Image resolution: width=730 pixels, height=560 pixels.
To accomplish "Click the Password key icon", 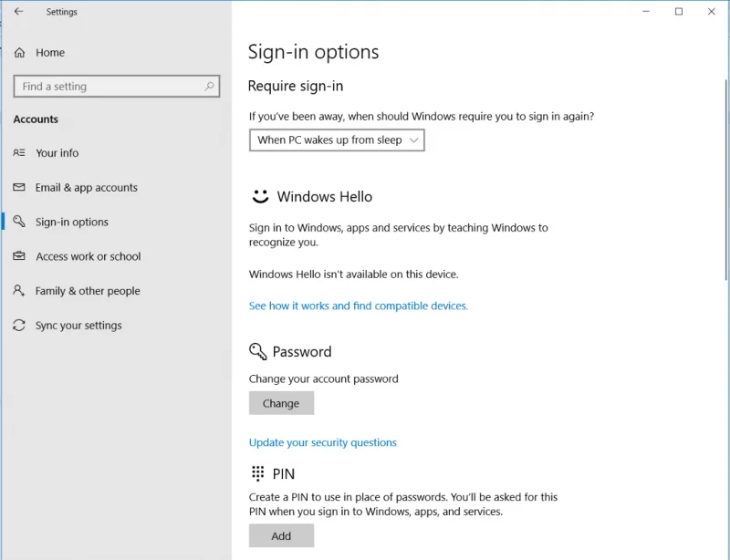I will point(259,351).
